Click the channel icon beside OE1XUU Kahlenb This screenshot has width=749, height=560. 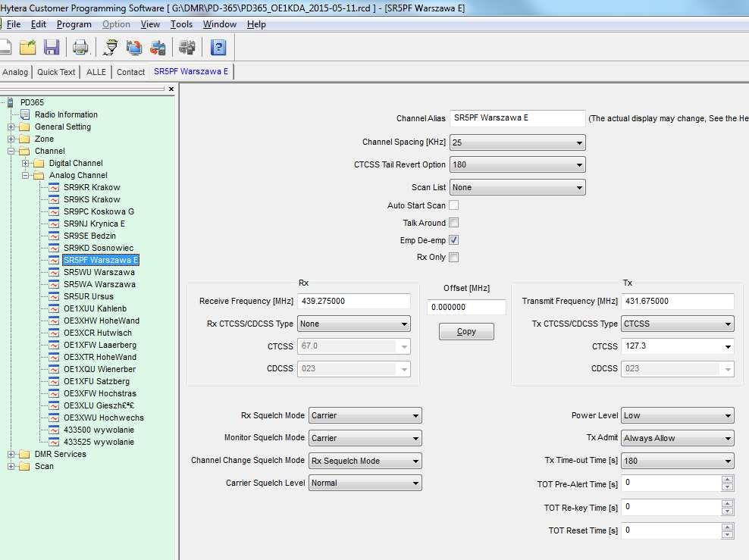(x=54, y=308)
